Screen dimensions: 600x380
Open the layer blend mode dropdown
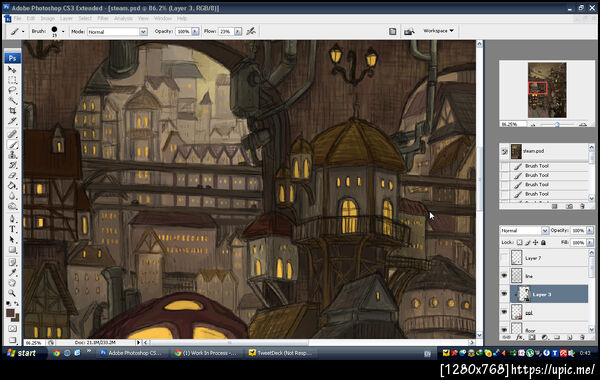tap(545, 230)
